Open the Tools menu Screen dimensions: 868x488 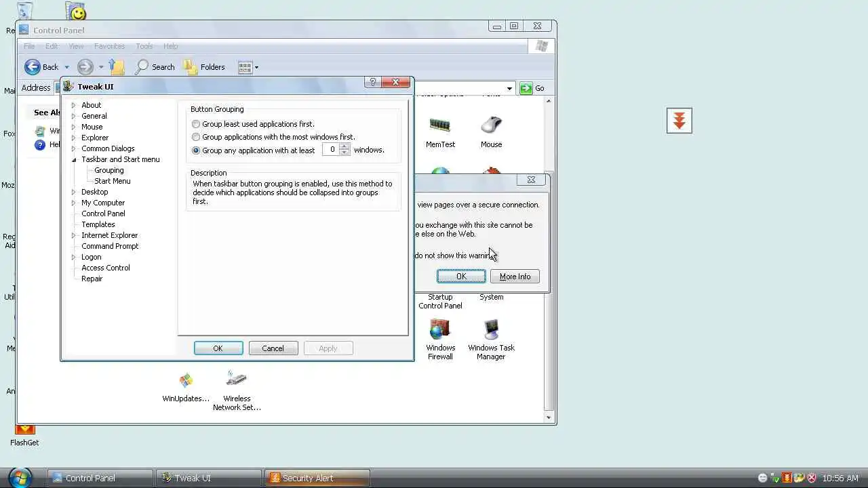[x=144, y=46]
